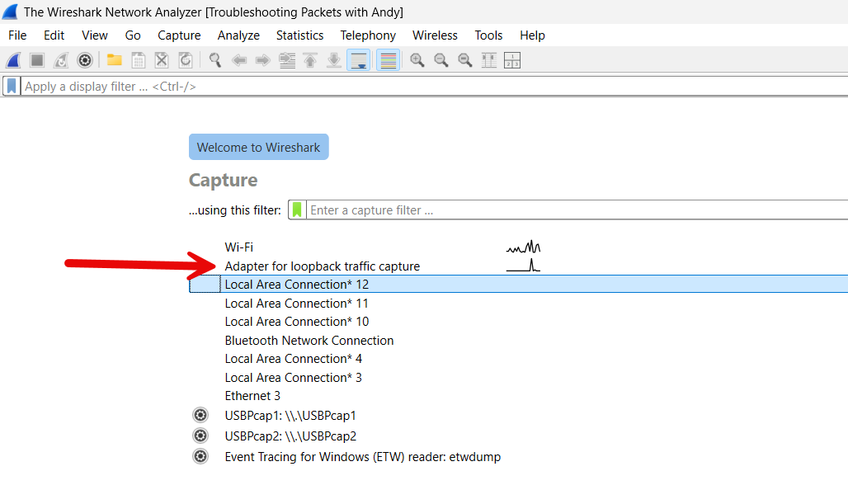Select the Wi-Fi interface traffic sparkline
848x504 pixels.
click(522, 247)
